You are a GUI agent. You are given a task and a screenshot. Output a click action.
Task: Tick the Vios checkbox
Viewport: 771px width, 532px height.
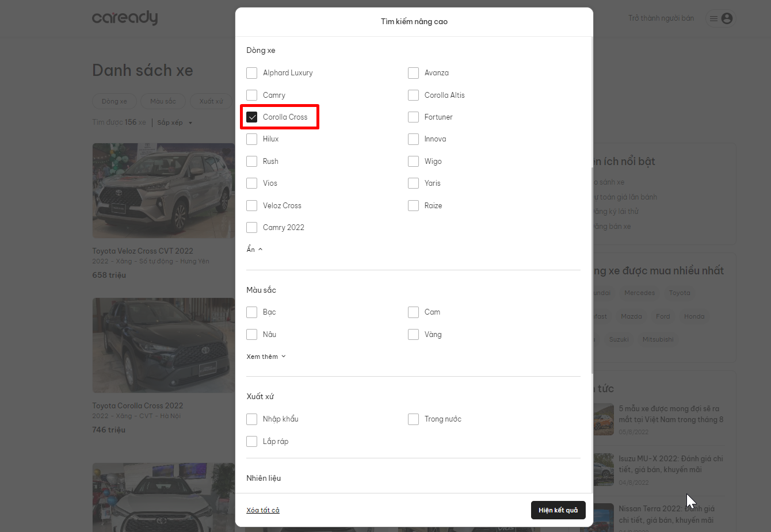point(251,183)
